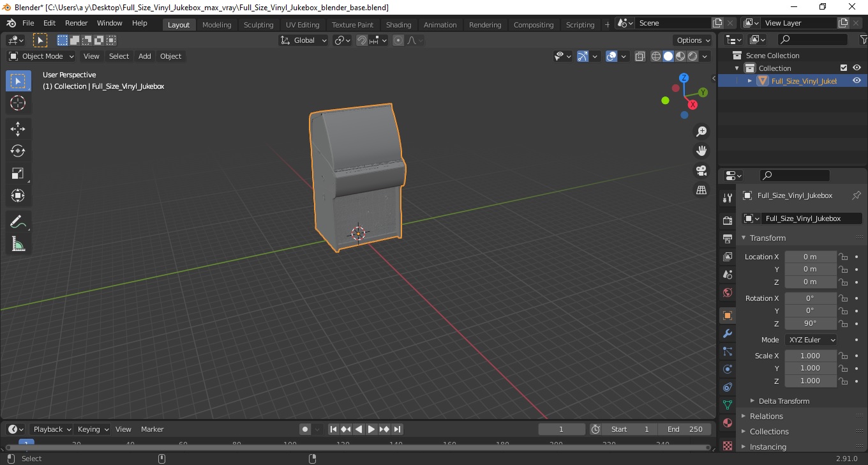Open the Object properties tab
868x465 pixels.
[728, 316]
